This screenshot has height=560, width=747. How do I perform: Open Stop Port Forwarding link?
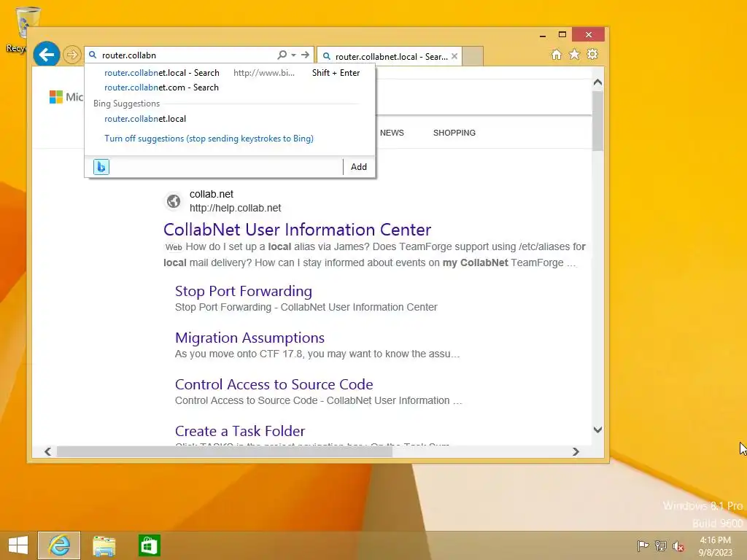coord(244,291)
